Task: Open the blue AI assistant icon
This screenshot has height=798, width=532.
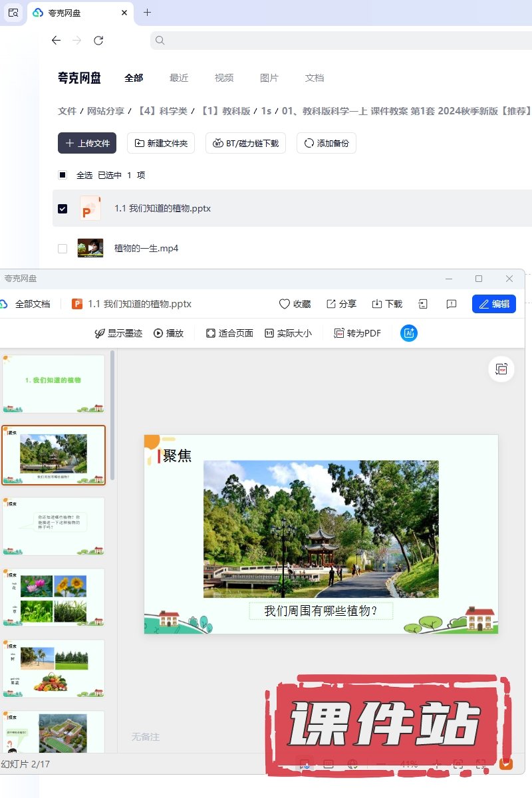Action: coord(408,333)
